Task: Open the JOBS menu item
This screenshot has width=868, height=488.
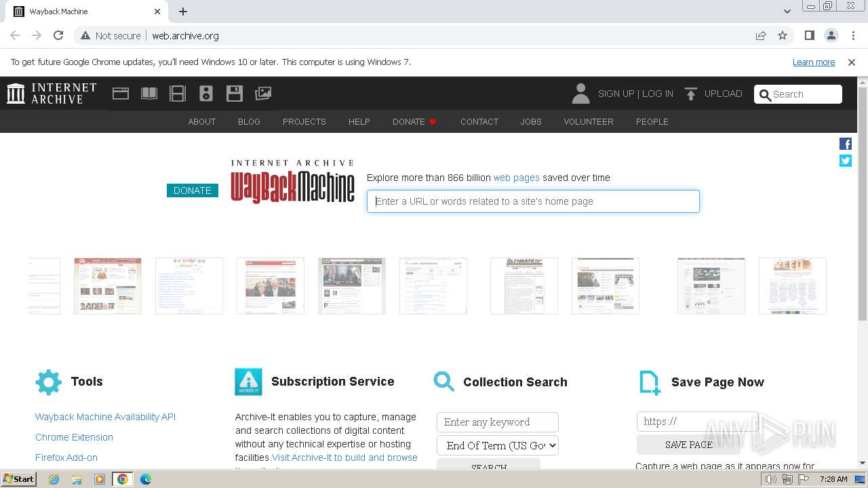Action: coord(531,121)
